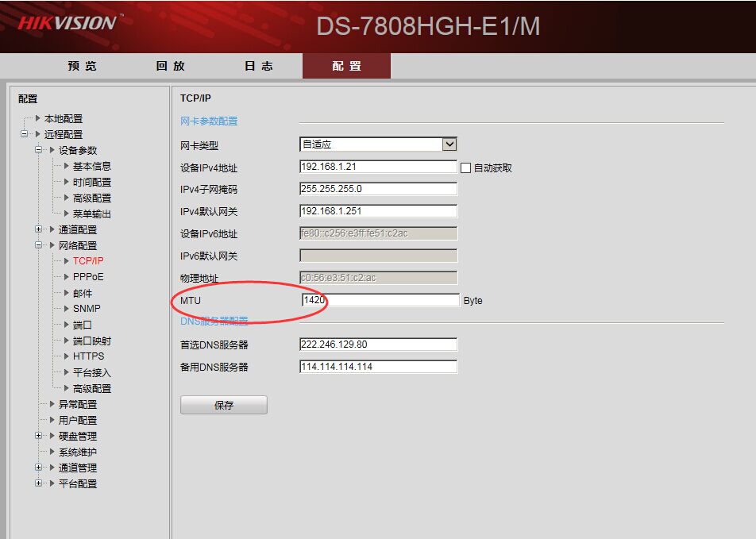Image resolution: width=756 pixels, height=539 pixels.
Task: Collapse the 网络配置 tree node
Action: click(x=39, y=245)
